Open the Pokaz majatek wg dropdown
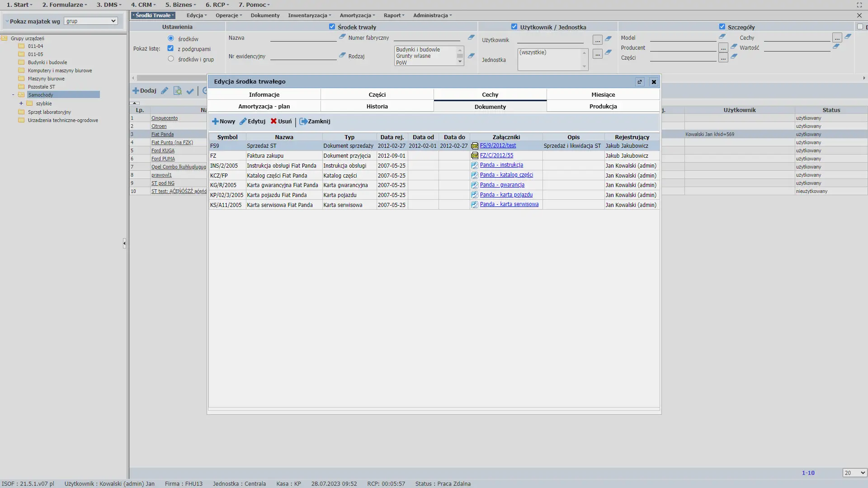Viewport: 868px width, 488px height. pyautogui.click(x=90, y=21)
